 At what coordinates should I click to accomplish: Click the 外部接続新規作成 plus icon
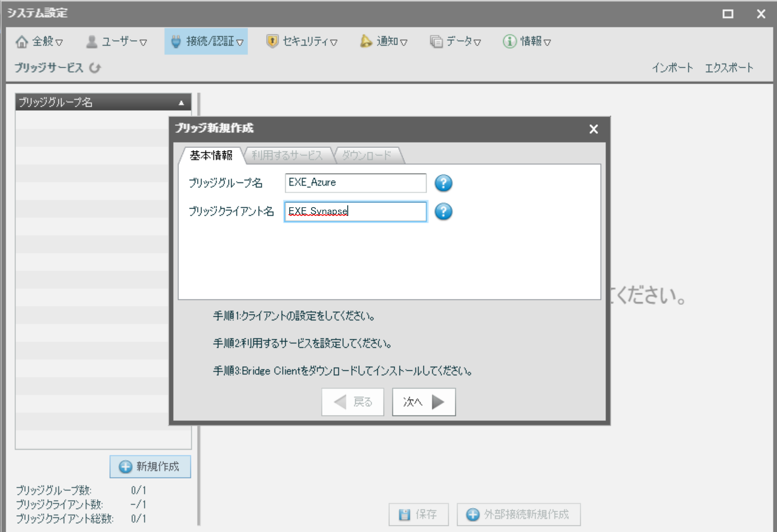point(473,514)
